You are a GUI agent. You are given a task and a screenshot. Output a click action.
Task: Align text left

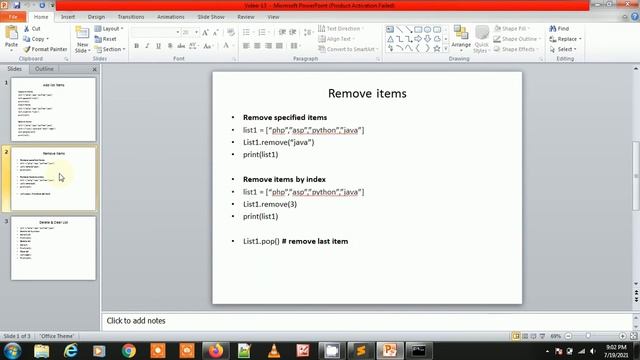tap(246, 46)
